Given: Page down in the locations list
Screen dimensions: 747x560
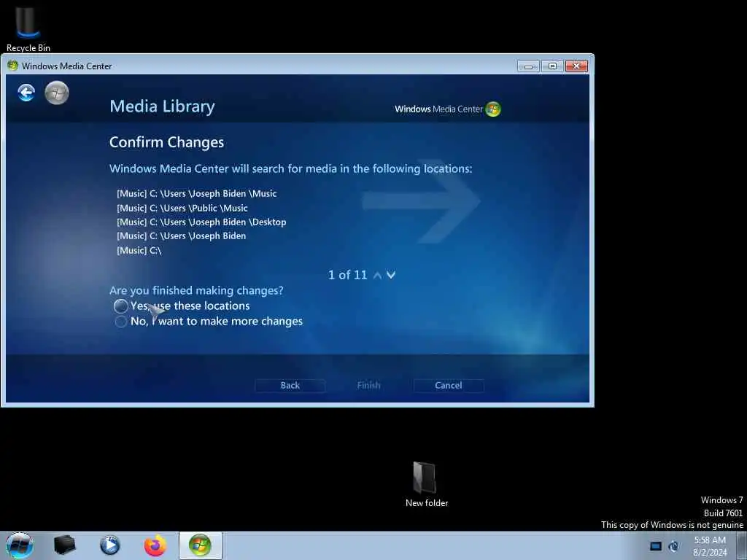Looking at the screenshot, I should point(391,275).
